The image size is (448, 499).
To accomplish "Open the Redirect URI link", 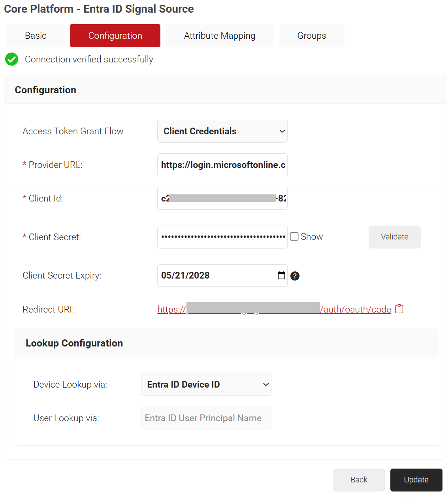I will click(274, 309).
